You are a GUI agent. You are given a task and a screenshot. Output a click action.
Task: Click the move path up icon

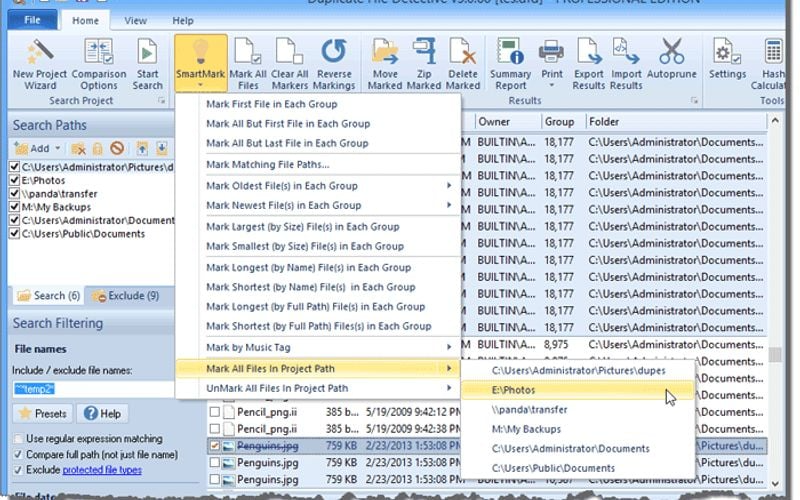coord(142,148)
